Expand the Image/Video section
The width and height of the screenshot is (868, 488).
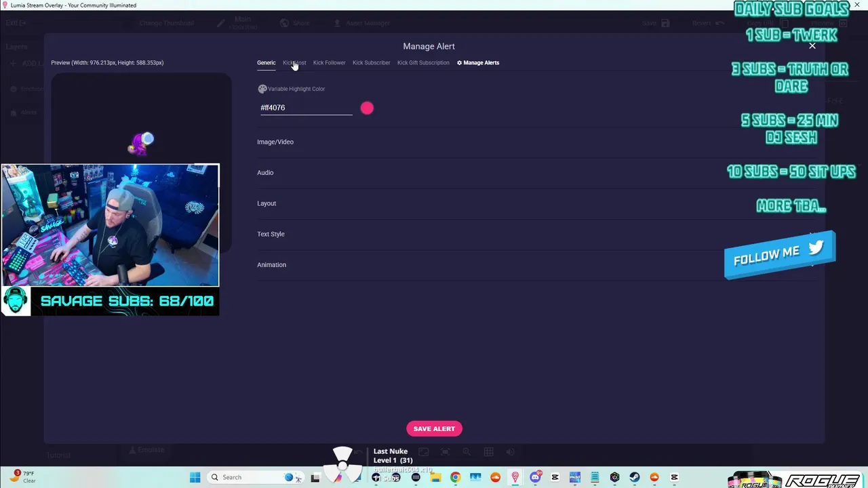coord(536,142)
